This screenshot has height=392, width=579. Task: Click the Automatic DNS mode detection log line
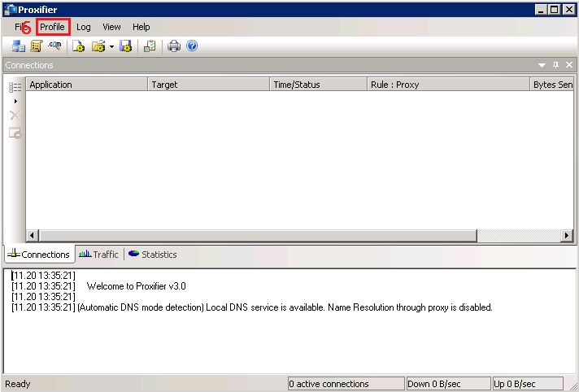(x=252, y=307)
